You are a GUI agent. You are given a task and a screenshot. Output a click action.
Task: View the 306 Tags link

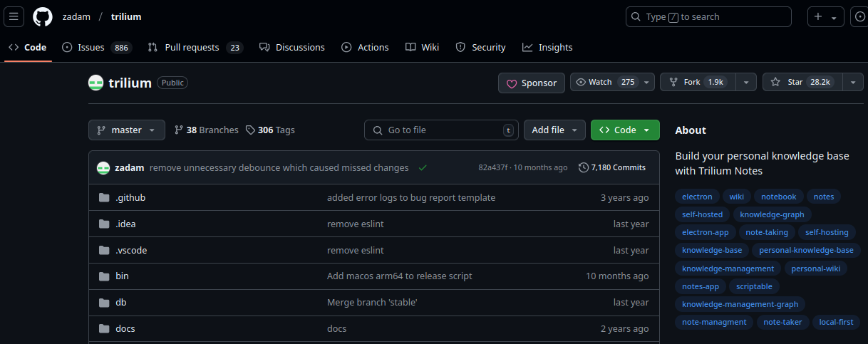(270, 130)
